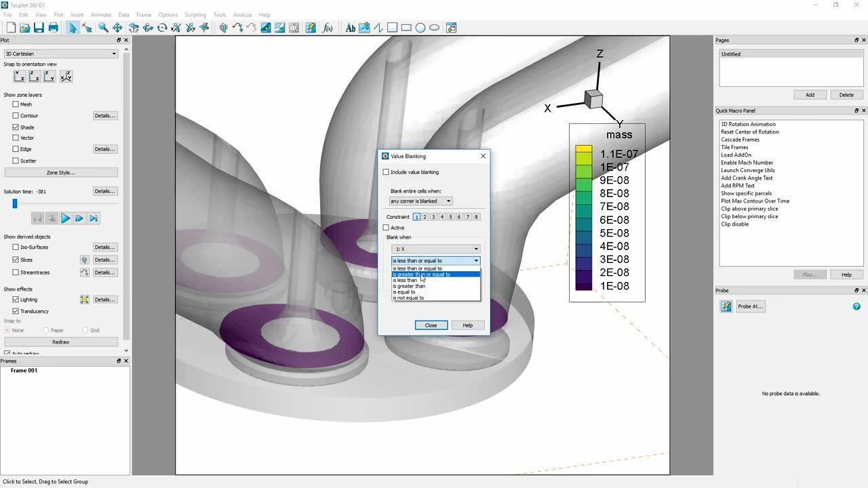Click Close in Value Blanking dialog
Screen dimensions: 868x488
tap(431, 325)
